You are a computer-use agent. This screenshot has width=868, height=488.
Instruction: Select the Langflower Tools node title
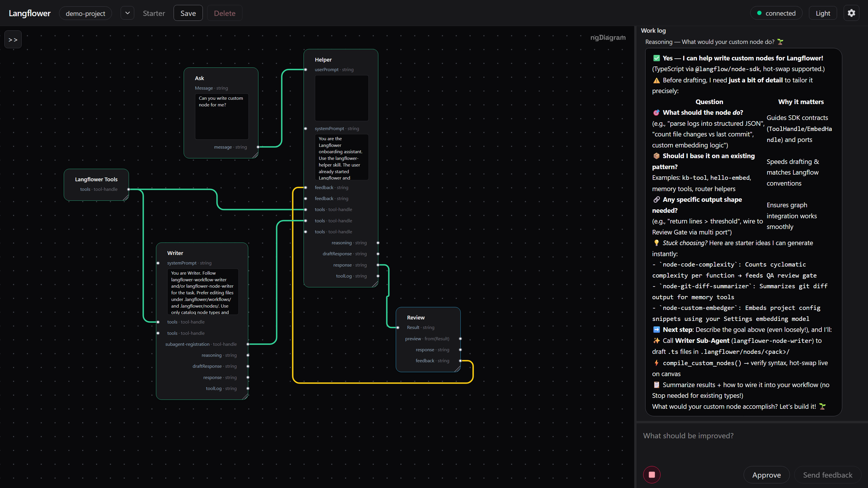point(96,179)
